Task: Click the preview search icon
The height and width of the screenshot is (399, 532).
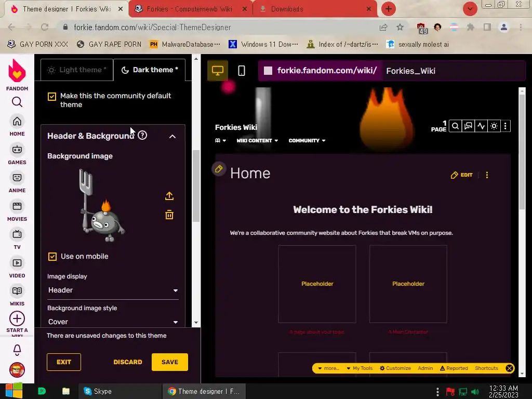Action: [x=455, y=126]
